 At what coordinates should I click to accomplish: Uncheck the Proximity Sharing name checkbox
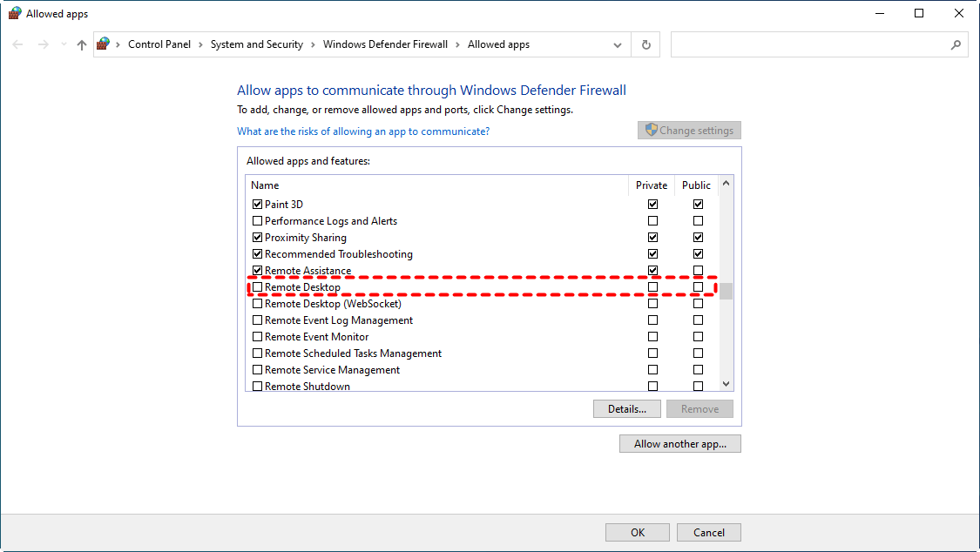[x=258, y=238]
